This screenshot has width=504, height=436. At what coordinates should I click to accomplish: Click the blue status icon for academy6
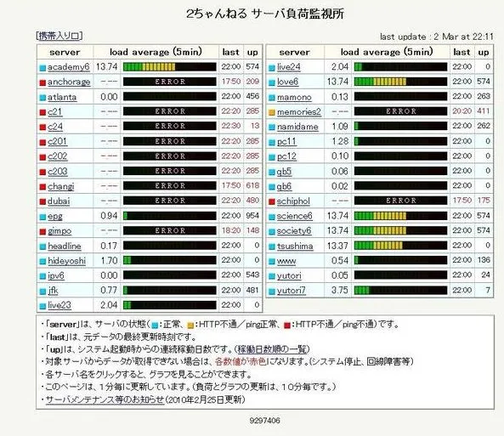(42, 68)
